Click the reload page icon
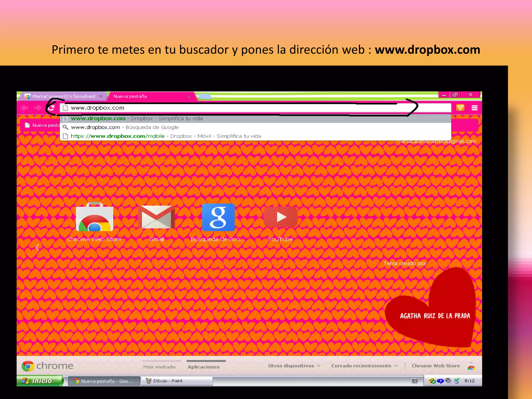Viewport: 532px width, 399px height. pos(51,108)
